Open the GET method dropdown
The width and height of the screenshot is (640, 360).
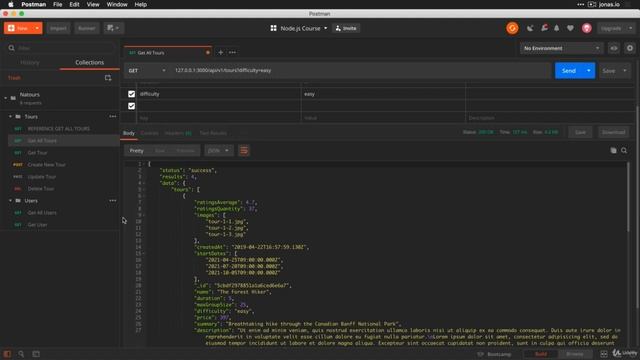point(147,71)
